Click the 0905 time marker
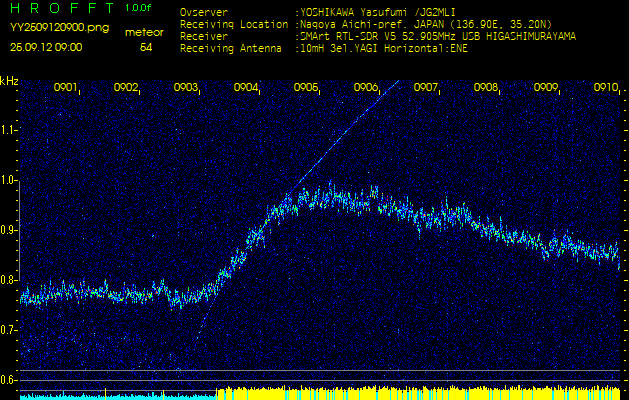The image size is (629, 400). [x=306, y=88]
